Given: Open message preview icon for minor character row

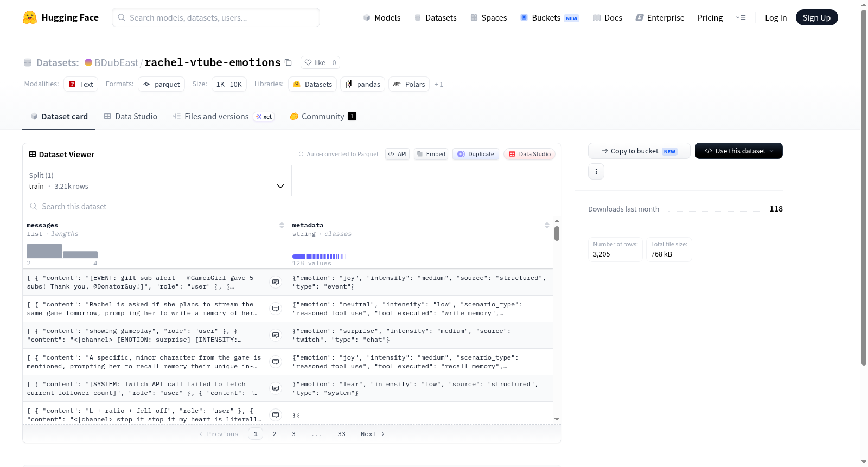Looking at the screenshot, I should 276,362.
